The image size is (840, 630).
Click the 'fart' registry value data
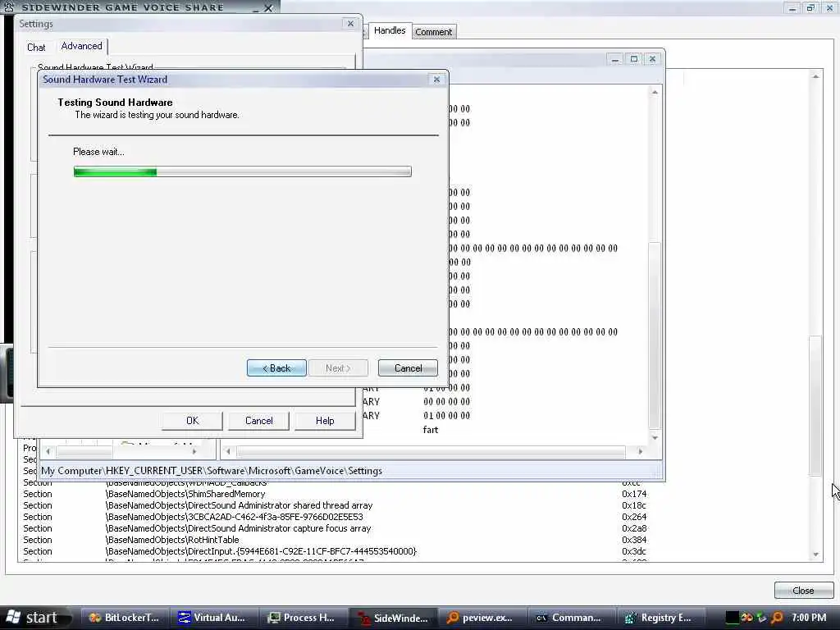point(430,430)
